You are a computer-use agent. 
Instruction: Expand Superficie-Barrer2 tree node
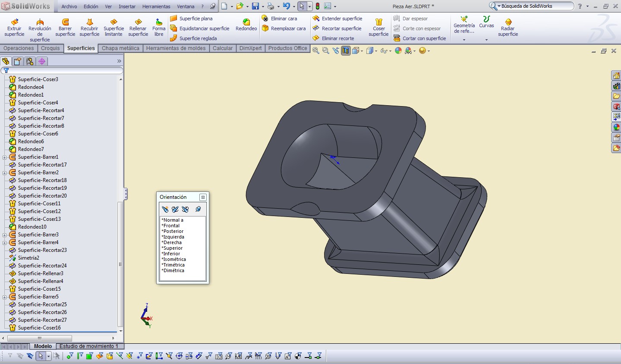5,173
